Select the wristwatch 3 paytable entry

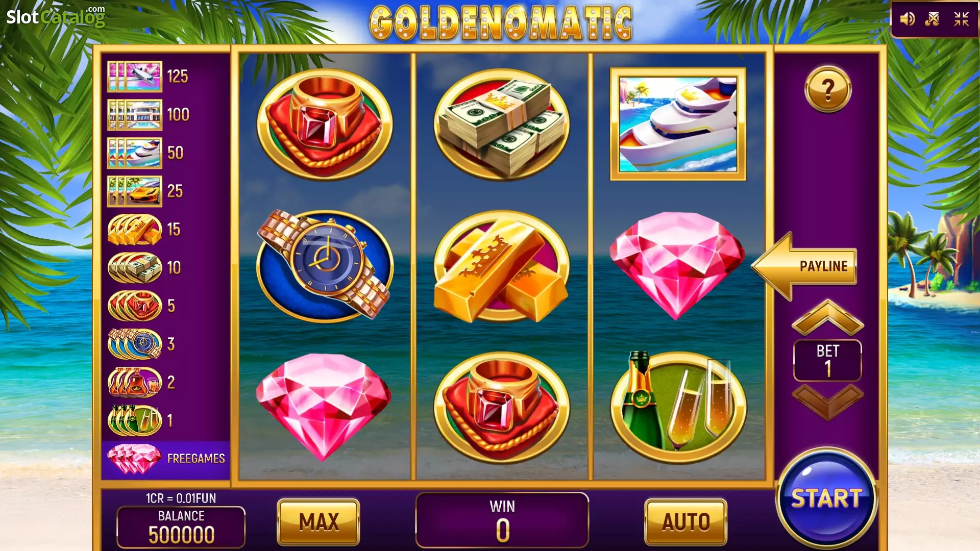coord(142,344)
